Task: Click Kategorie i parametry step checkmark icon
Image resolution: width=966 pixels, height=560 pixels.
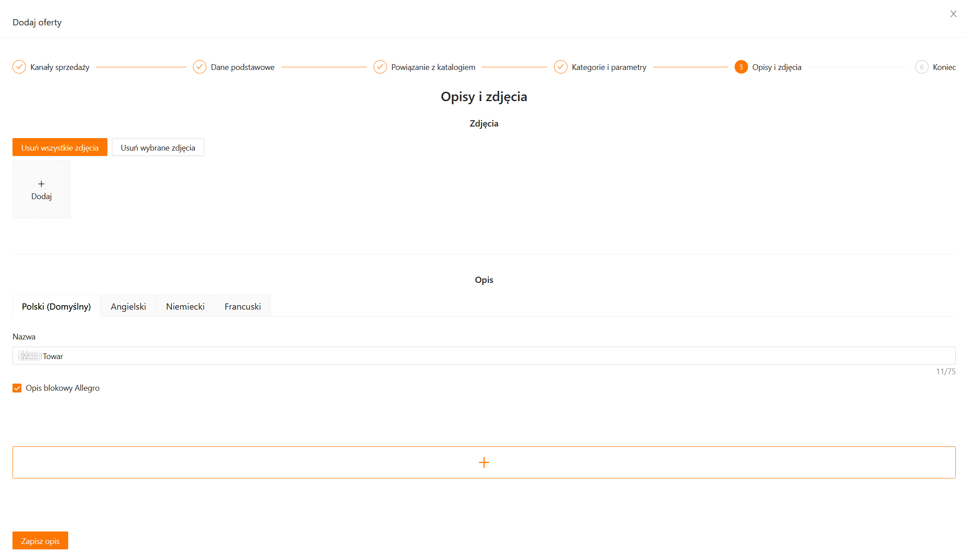Action: click(x=561, y=67)
